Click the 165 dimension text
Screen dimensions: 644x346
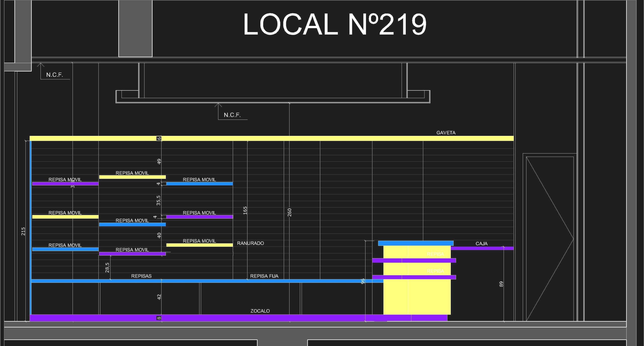245,210
